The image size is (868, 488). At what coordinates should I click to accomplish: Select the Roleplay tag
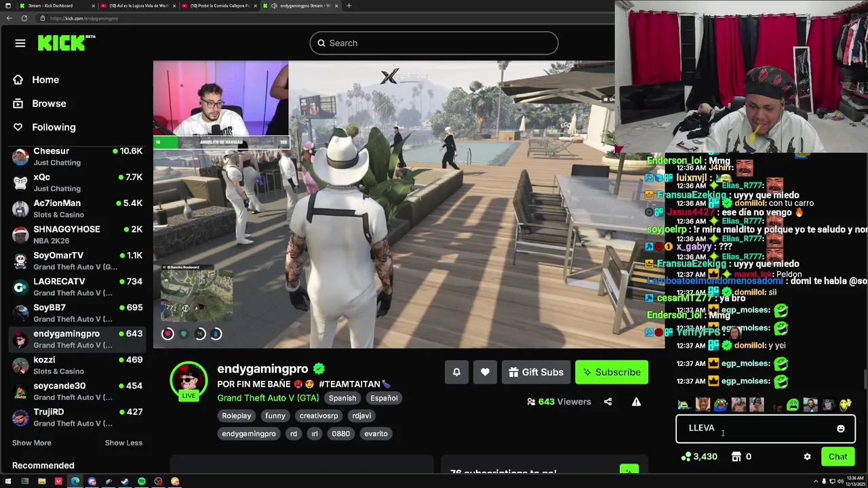(x=237, y=416)
